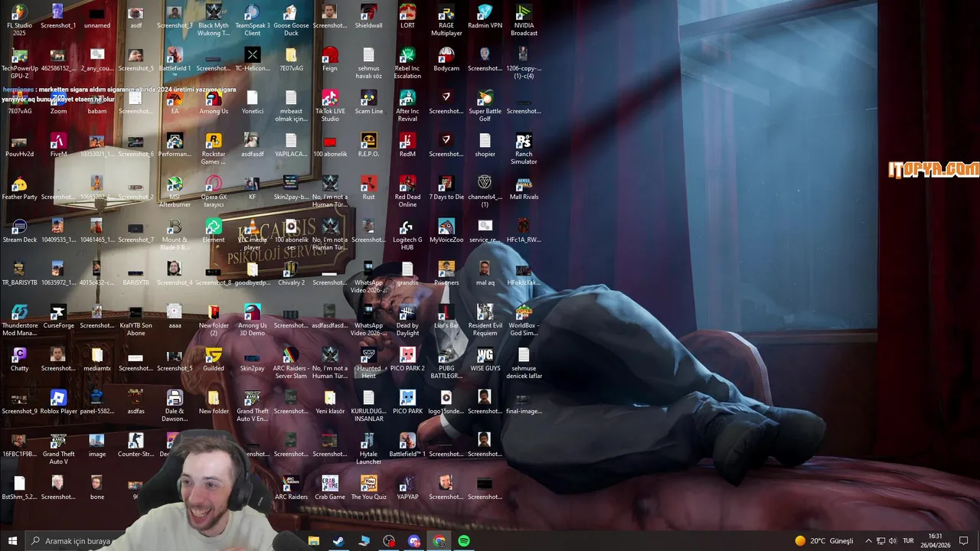Screen dimensions: 980x551
Task: Open the Dead by Daylight icon
Action: click(x=407, y=320)
